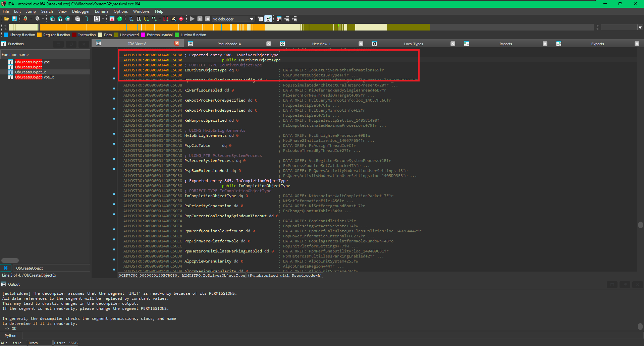Open the navigation band dropdown at the far right

point(641,27)
